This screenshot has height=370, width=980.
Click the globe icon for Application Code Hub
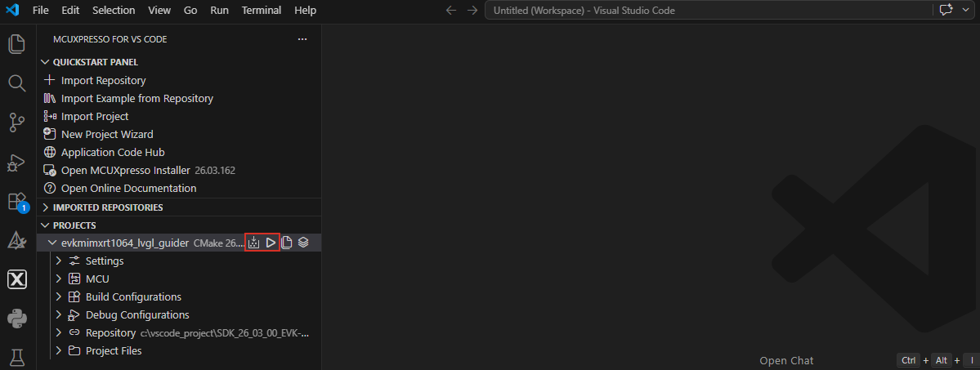50,153
